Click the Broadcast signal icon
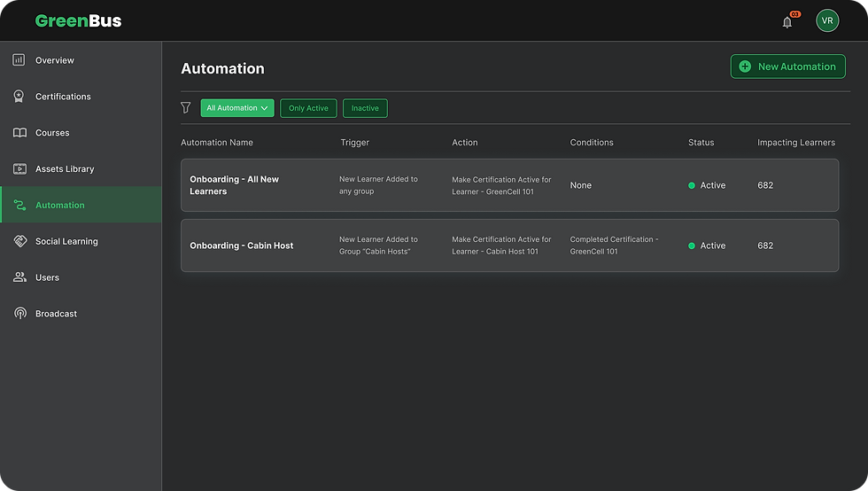This screenshot has height=491, width=868. pos(19,314)
